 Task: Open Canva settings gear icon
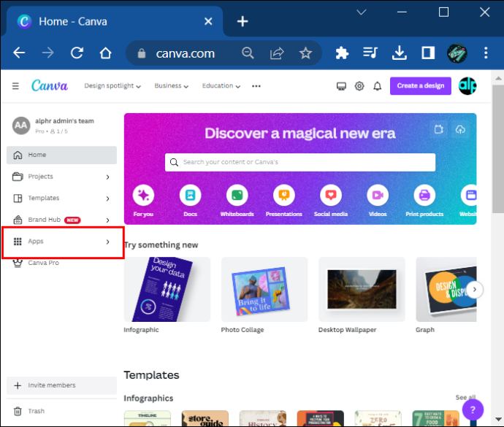[359, 86]
